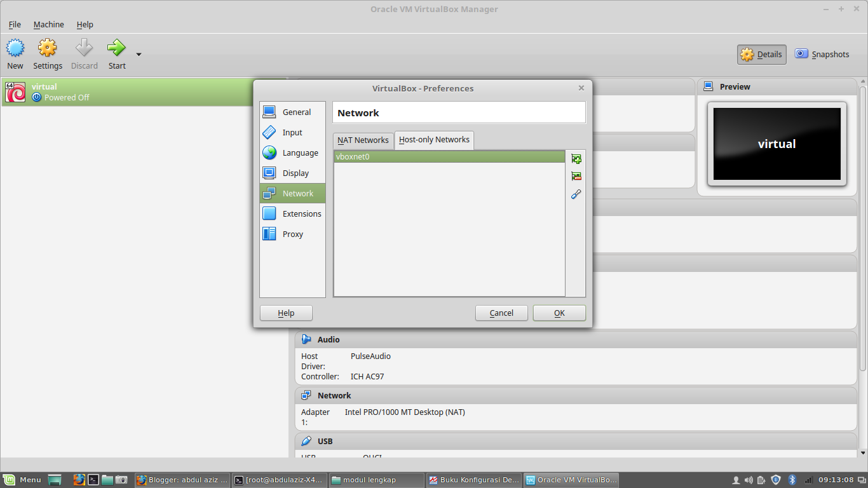Click the Audio section header
The width and height of the screenshot is (868, 488).
point(576,339)
